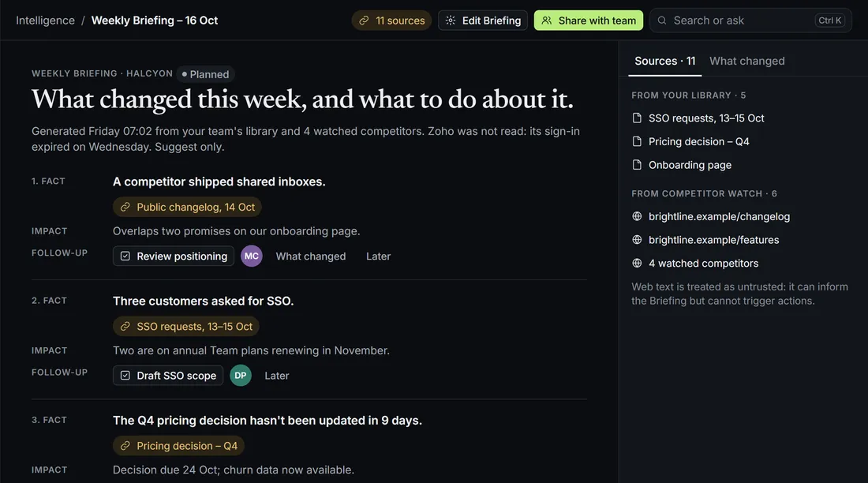
Task: Check the Draft SSO scope follow-up checkbox
Action: pyautogui.click(x=125, y=376)
